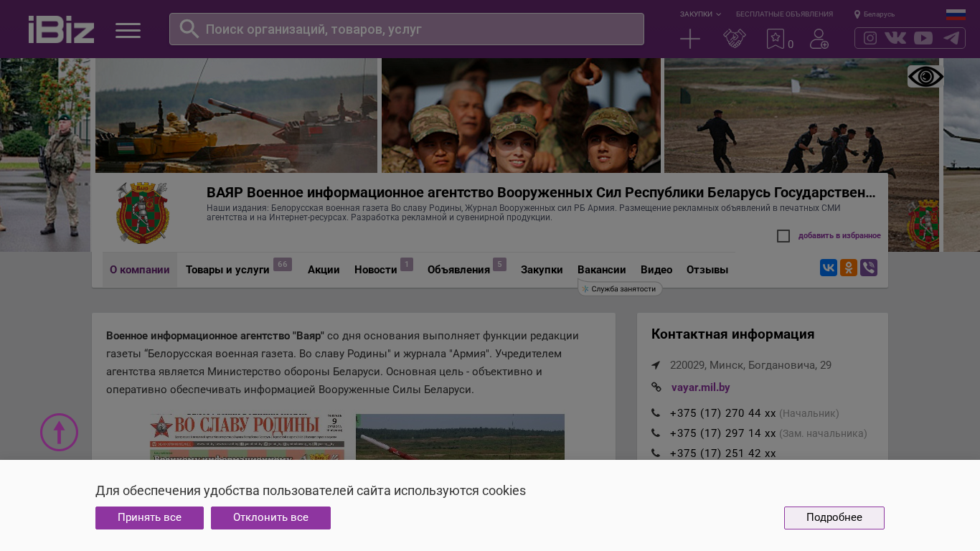
Task: Open the ВАЯР company title
Action: click(541, 192)
